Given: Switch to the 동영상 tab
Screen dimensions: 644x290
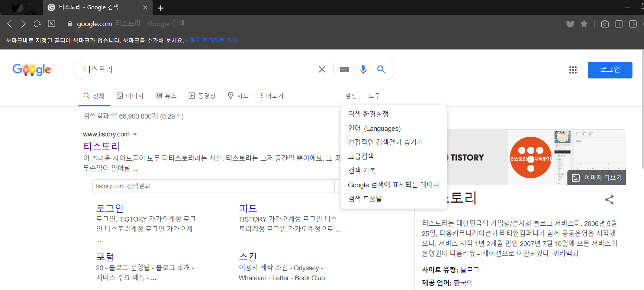Looking at the screenshot, I should (202, 96).
